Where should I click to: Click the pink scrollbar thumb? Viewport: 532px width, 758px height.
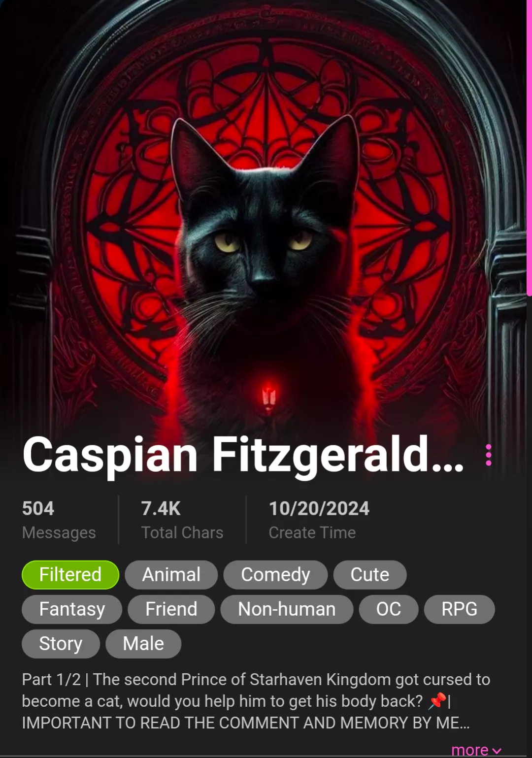[x=529, y=148]
